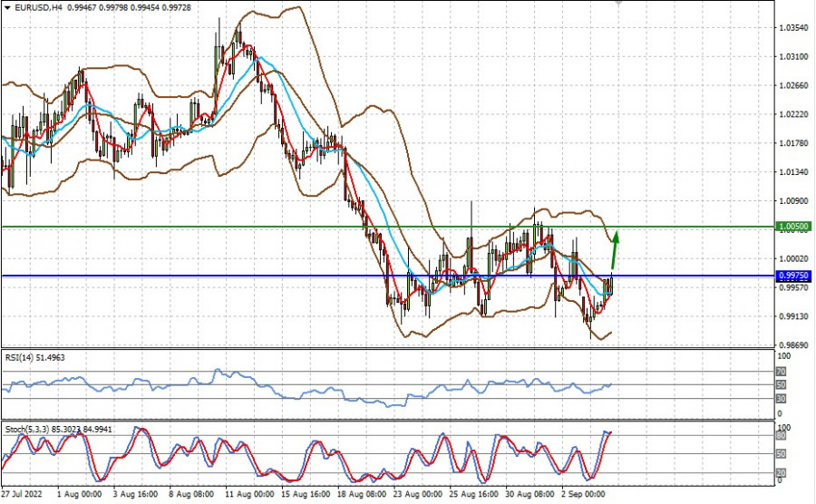816x504 pixels.
Task: Click the 0.98690 price scale label
Action: pyautogui.click(x=793, y=346)
